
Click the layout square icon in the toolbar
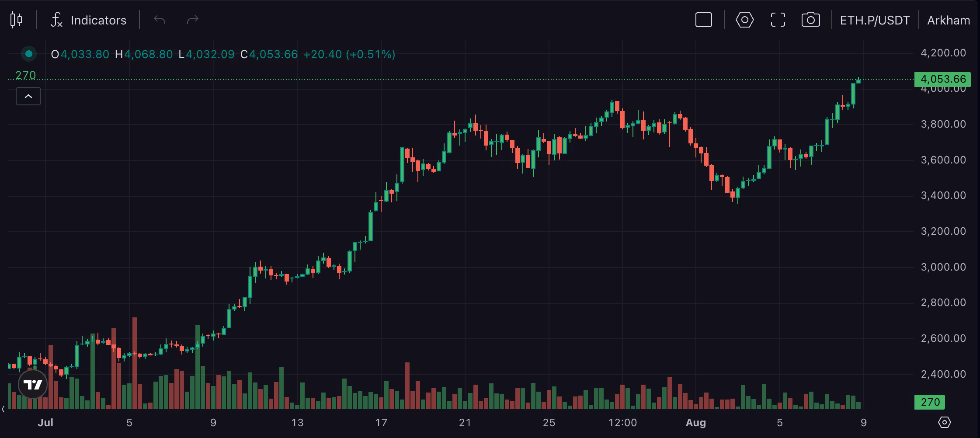(703, 20)
